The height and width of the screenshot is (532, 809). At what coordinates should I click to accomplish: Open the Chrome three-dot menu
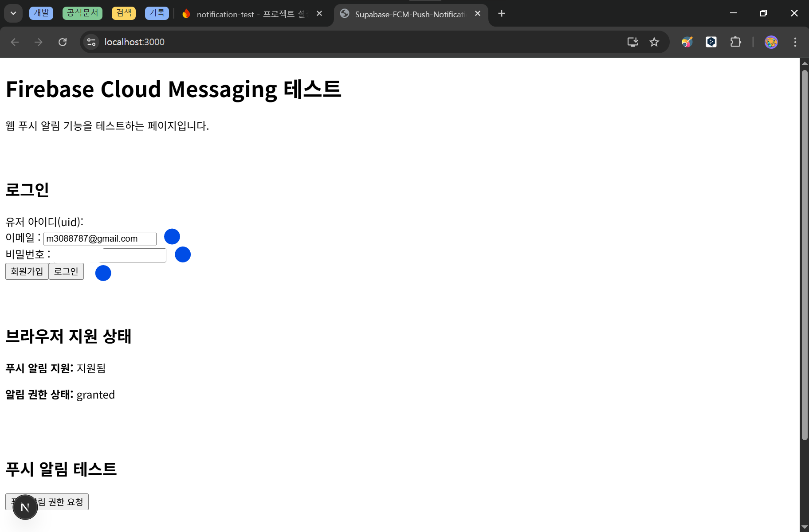click(795, 42)
